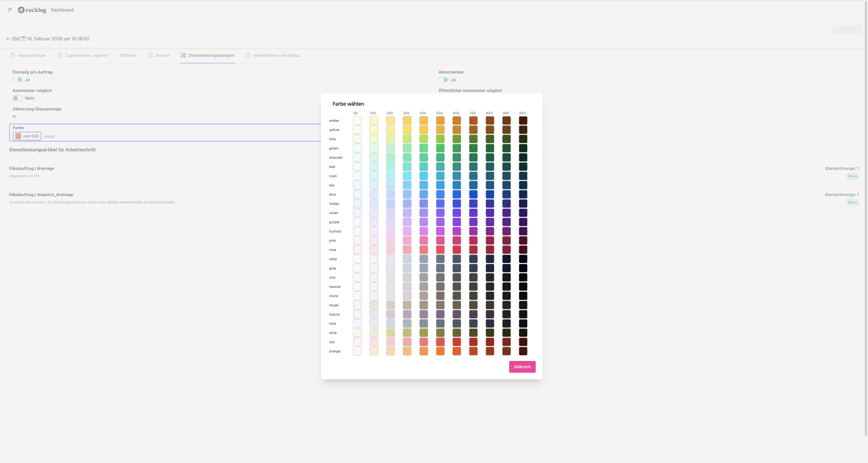
Task: Pick the orange 500 swatch
Action: tap(440, 351)
